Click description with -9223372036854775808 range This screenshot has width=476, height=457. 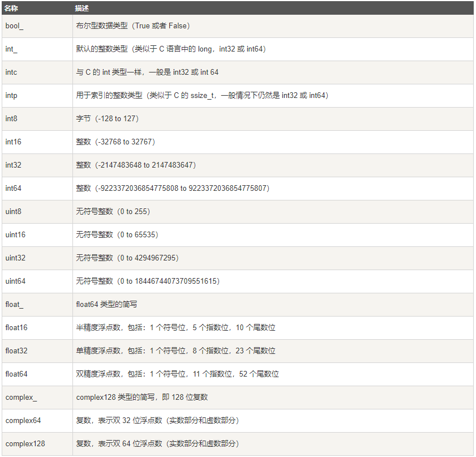(x=173, y=188)
